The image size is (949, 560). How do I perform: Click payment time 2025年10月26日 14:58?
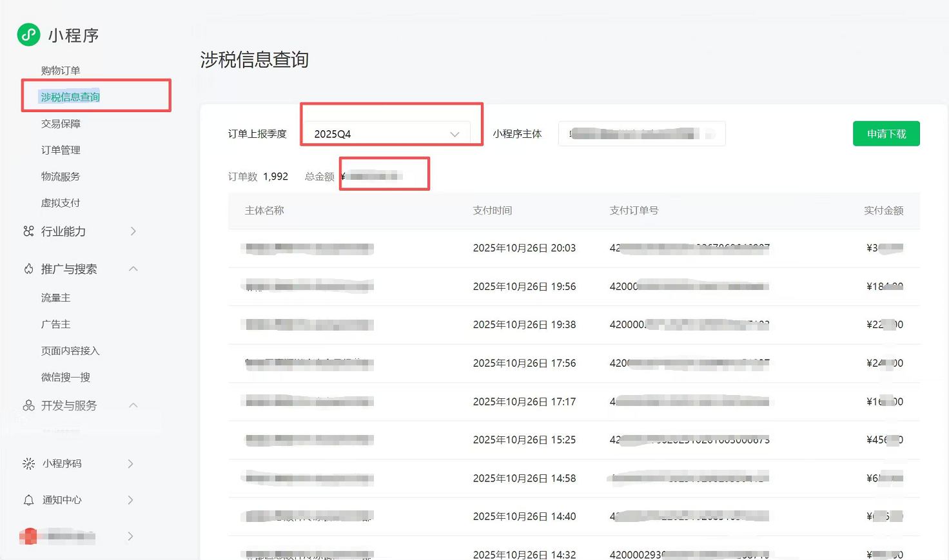524,478
